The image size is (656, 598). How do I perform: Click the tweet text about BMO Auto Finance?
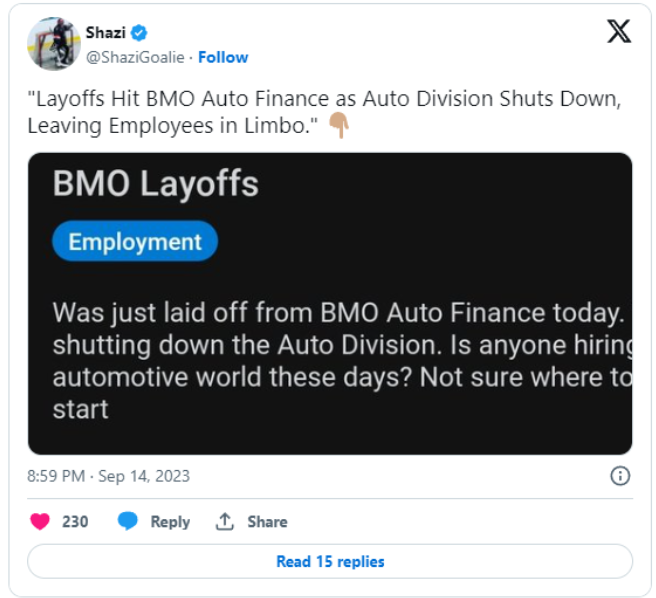pyautogui.click(x=324, y=112)
